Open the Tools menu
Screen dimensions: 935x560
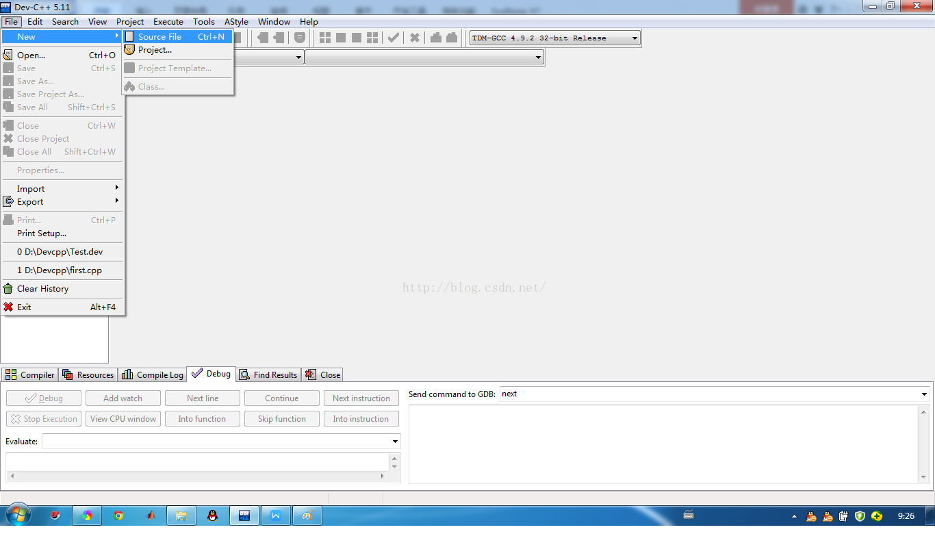[204, 21]
